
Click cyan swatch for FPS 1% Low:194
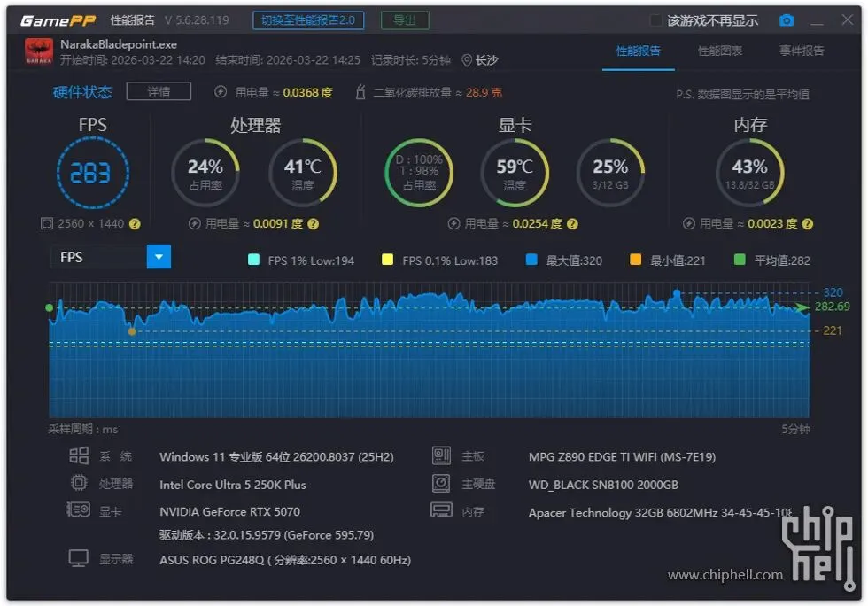tap(253, 260)
